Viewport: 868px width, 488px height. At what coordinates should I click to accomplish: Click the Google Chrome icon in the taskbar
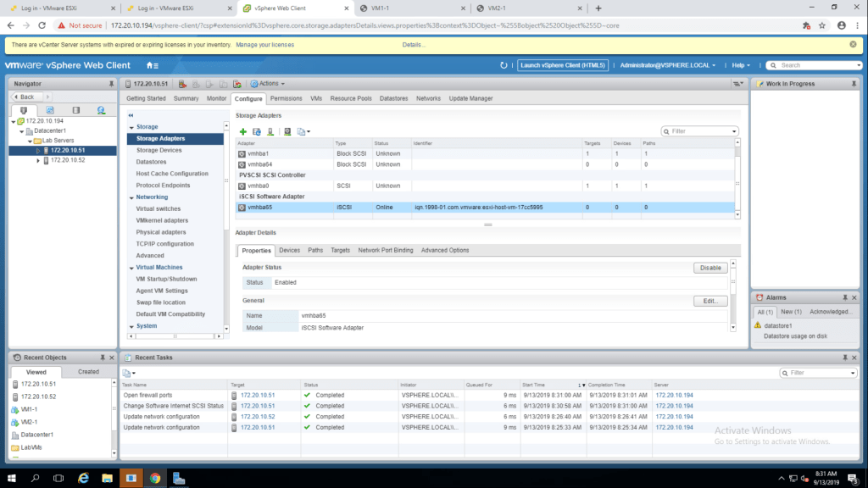(155, 478)
